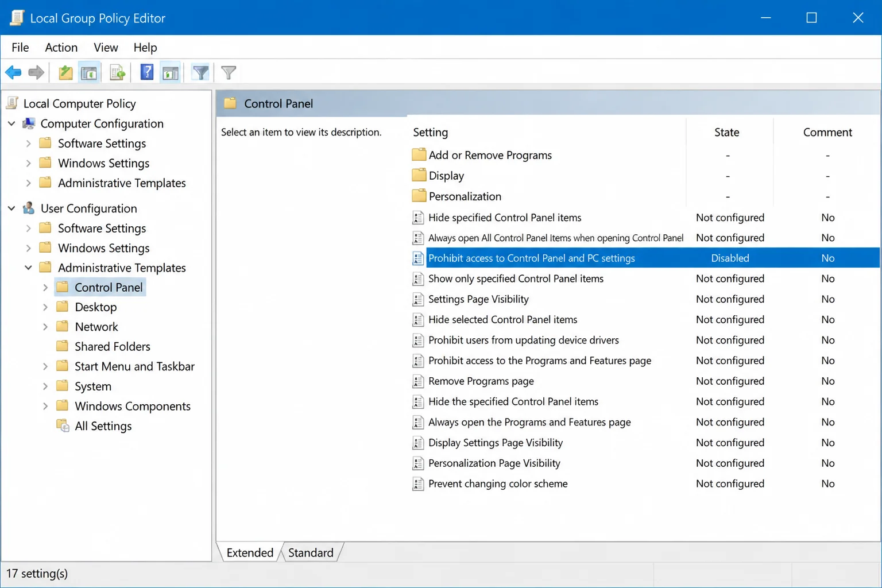Image resolution: width=882 pixels, height=588 pixels.
Task: Click the Personalization folder icon in list
Action: pyautogui.click(x=419, y=196)
